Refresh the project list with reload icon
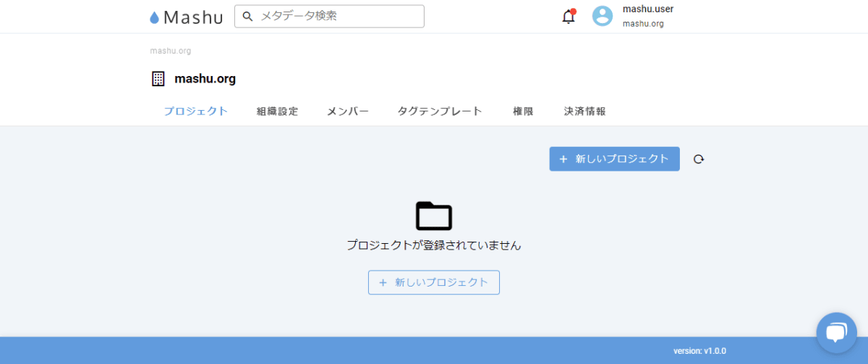This screenshot has height=364, width=868. tap(698, 159)
